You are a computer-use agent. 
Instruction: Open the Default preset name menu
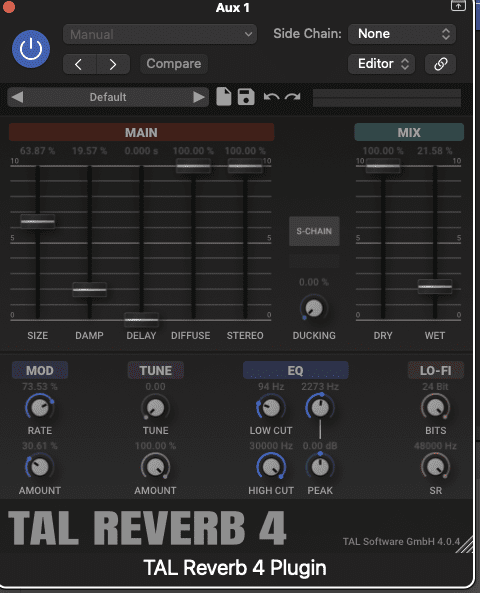tap(108, 97)
